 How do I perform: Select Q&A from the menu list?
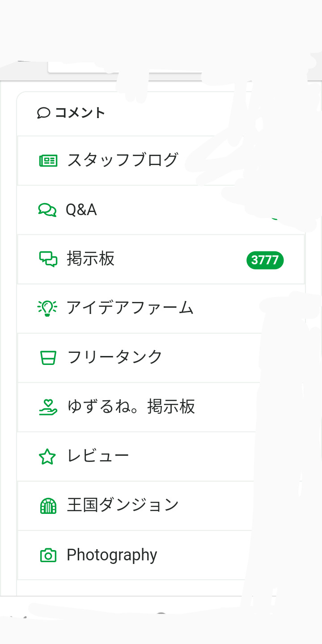(81, 210)
